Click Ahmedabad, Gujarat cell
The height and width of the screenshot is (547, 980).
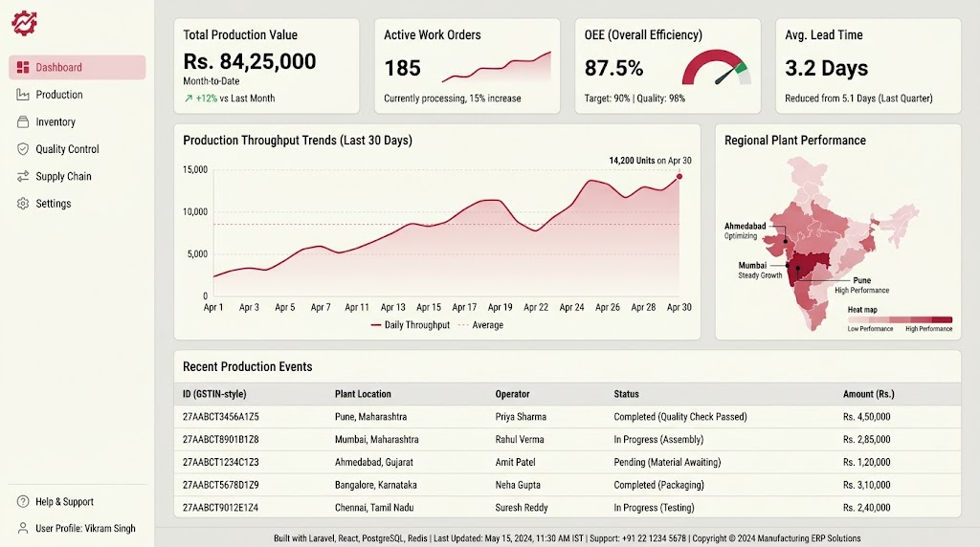coord(374,463)
